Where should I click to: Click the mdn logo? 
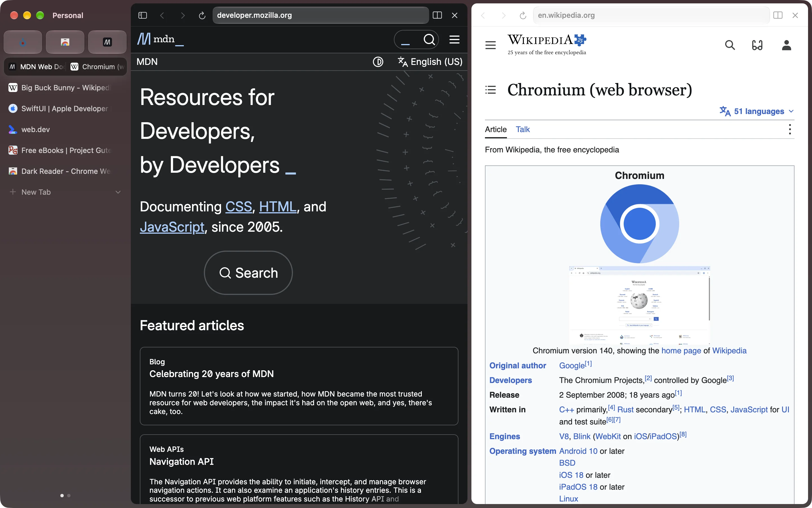[x=160, y=39]
